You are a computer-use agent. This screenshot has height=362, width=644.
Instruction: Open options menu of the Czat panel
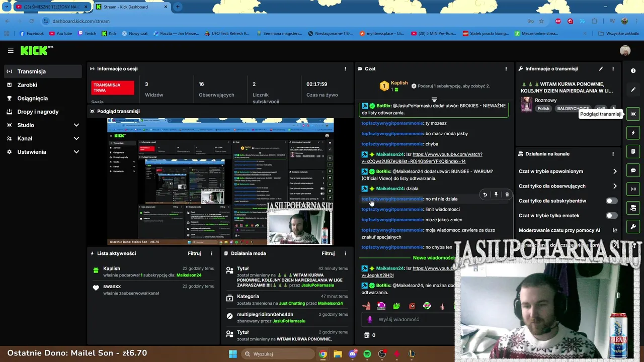click(x=506, y=69)
